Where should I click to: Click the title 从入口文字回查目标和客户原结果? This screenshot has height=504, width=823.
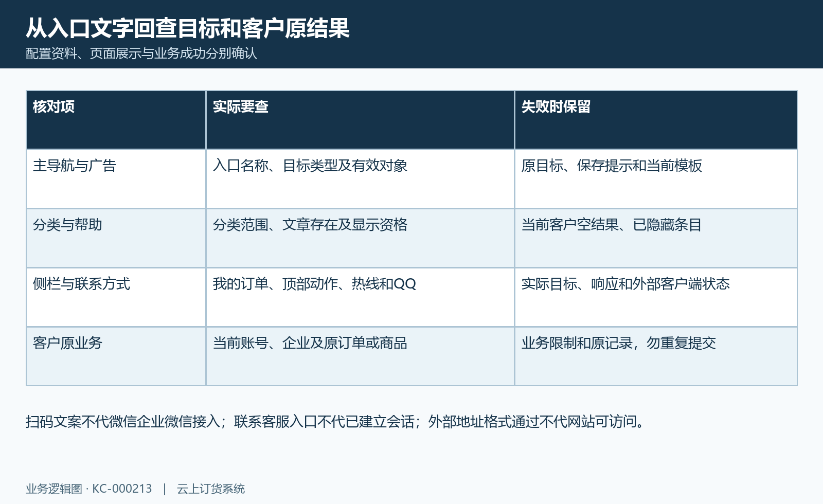tap(188, 28)
